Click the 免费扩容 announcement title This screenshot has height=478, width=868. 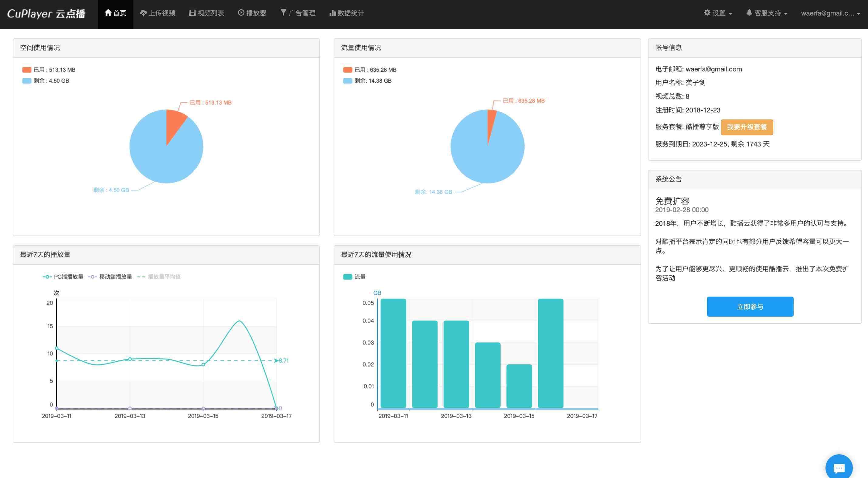coord(672,201)
